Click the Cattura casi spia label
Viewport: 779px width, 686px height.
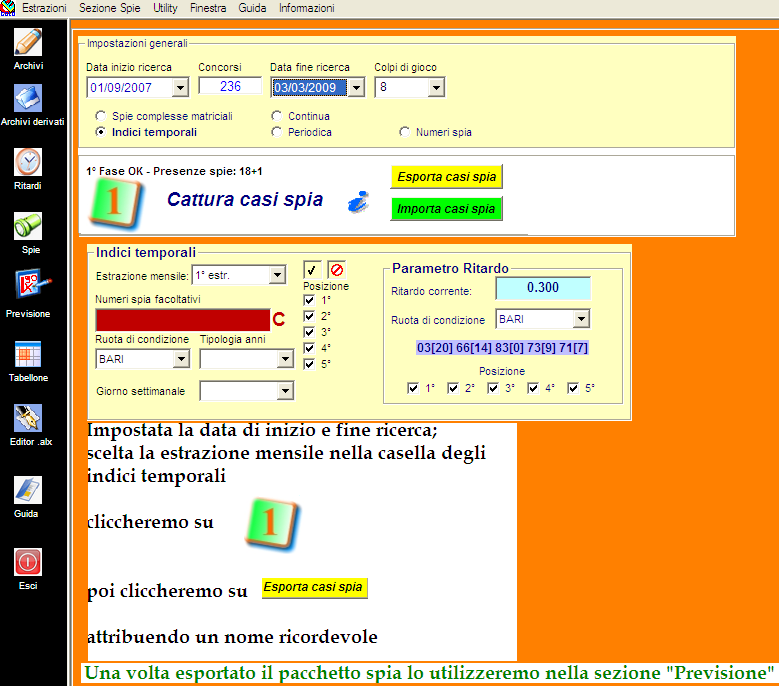coord(245,200)
